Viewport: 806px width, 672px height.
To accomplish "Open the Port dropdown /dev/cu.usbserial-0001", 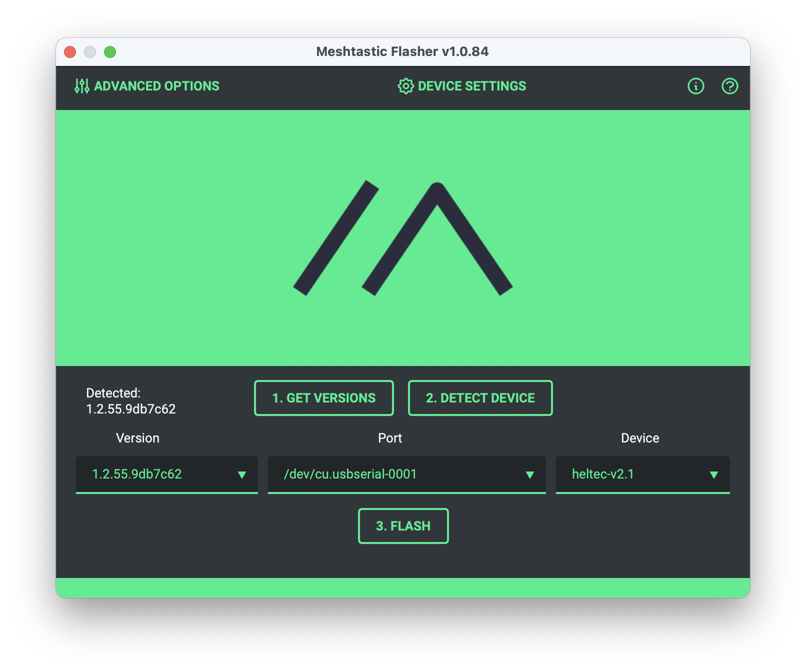I will click(407, 474).
